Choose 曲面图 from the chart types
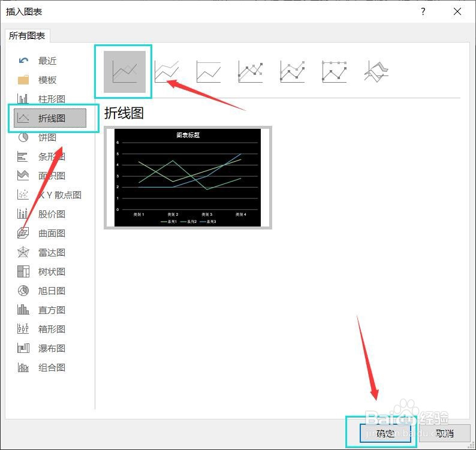 pos(52,233)
